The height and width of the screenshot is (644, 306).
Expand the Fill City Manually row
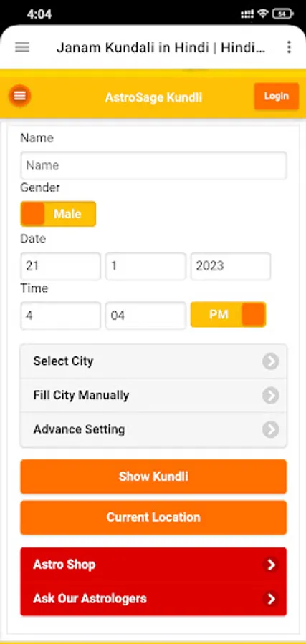tap(153, 396)
